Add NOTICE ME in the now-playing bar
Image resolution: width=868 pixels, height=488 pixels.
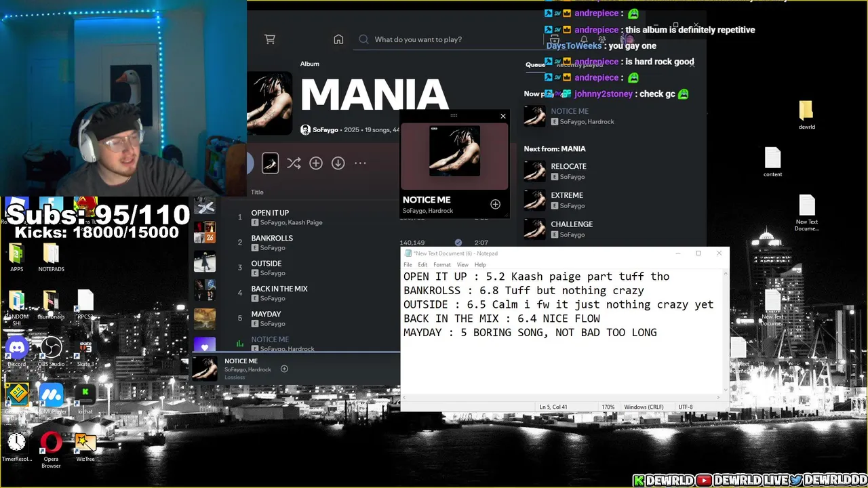click(x=284, y=369)
